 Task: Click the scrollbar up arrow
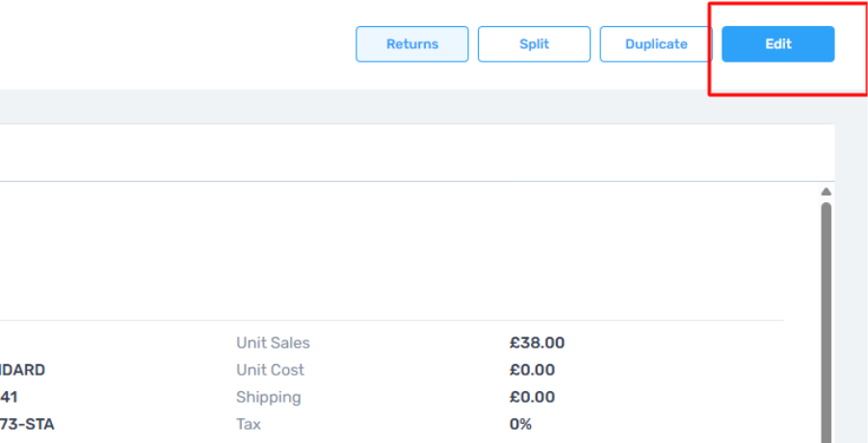pyautogui.click(x=826, y=192)
